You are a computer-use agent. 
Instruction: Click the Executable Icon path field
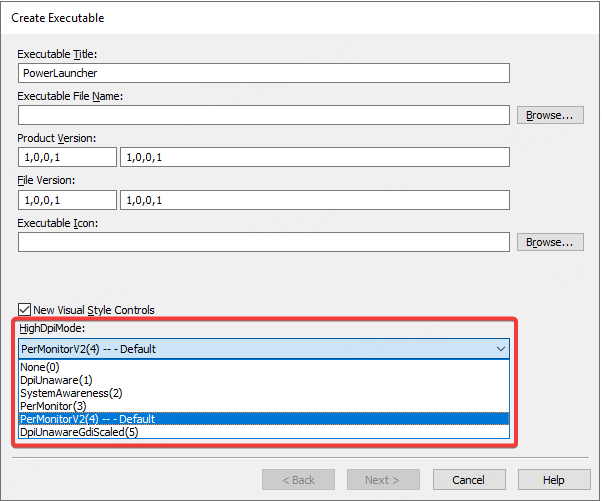click(264, 242)
